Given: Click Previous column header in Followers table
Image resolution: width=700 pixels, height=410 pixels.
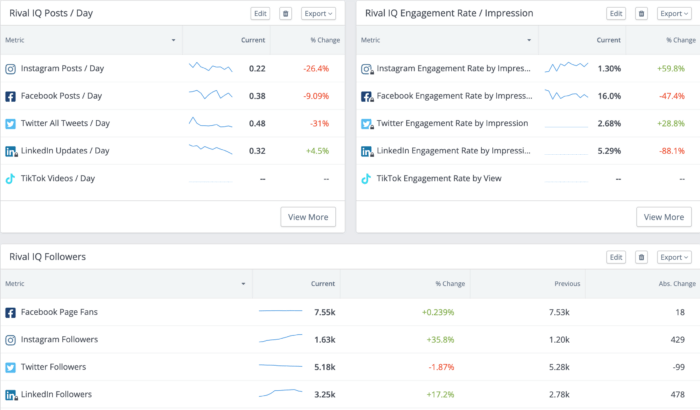Looking at the screenshot, I should (567, 284).
